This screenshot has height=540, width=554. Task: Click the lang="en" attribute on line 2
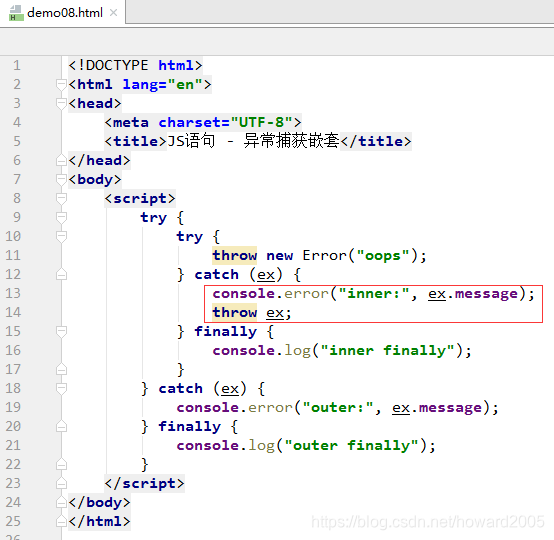[163, 84]
